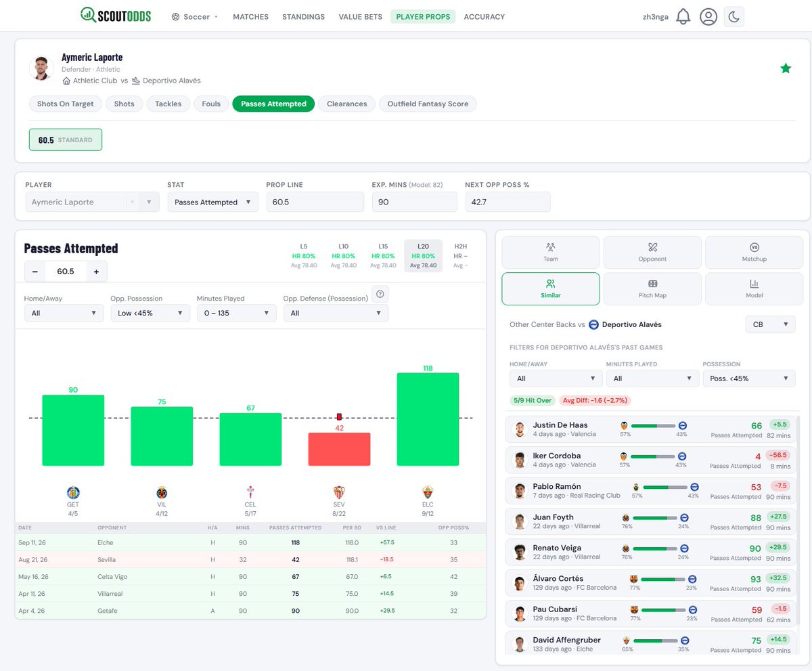Open the Player Props menu
Image resolution: width=812 pixels, height=671 pixels.
[x=423, y=17]
